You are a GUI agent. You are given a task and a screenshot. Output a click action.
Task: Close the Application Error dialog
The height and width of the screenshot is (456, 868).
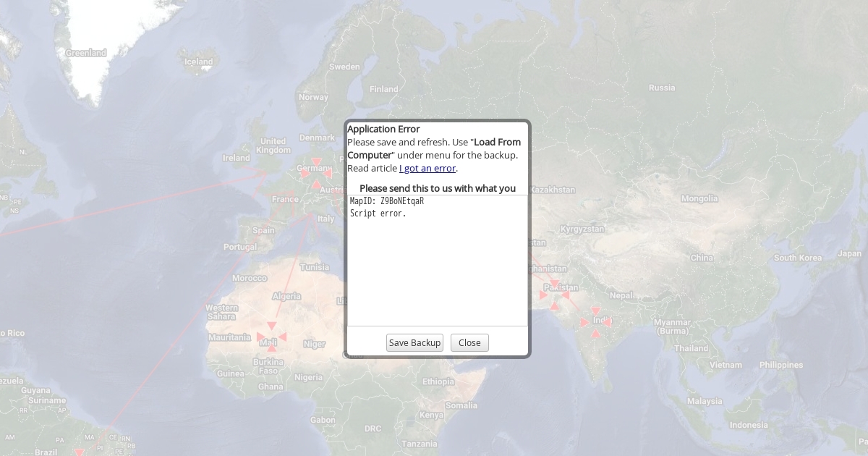click(x=469, y=343)
